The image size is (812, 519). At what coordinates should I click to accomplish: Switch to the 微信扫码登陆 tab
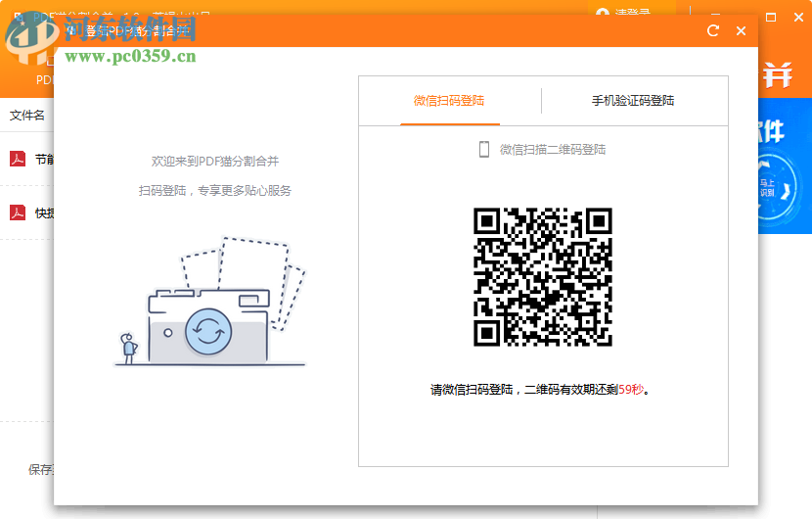point(449,101)
